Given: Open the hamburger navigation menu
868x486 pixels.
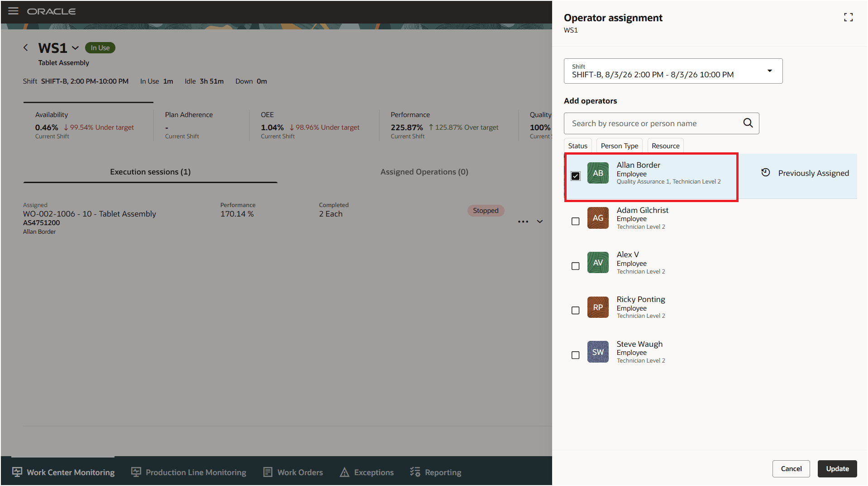Looking at the screenshot, I should click(x=13, y=11).
